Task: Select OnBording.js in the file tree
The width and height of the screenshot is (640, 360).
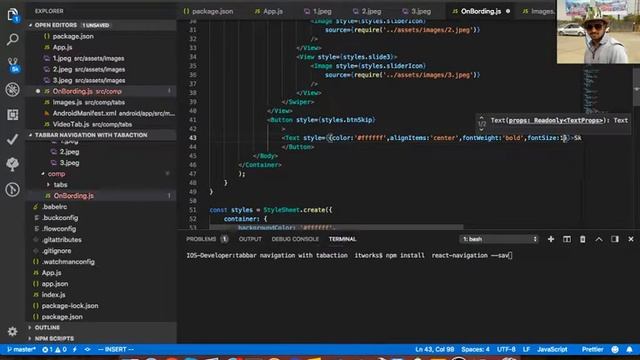Action: (x=73, y=196)
